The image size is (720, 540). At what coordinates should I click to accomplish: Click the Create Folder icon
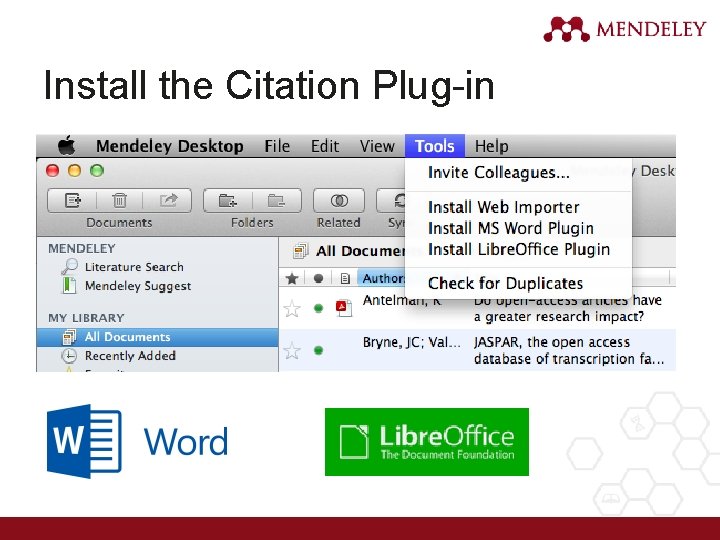pos(228,200)
